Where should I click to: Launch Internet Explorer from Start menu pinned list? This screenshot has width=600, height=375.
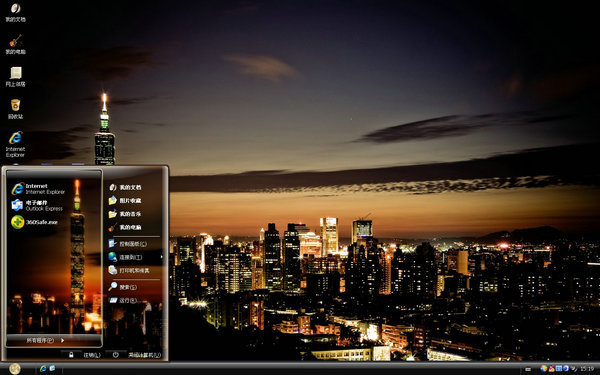[38, 189]
